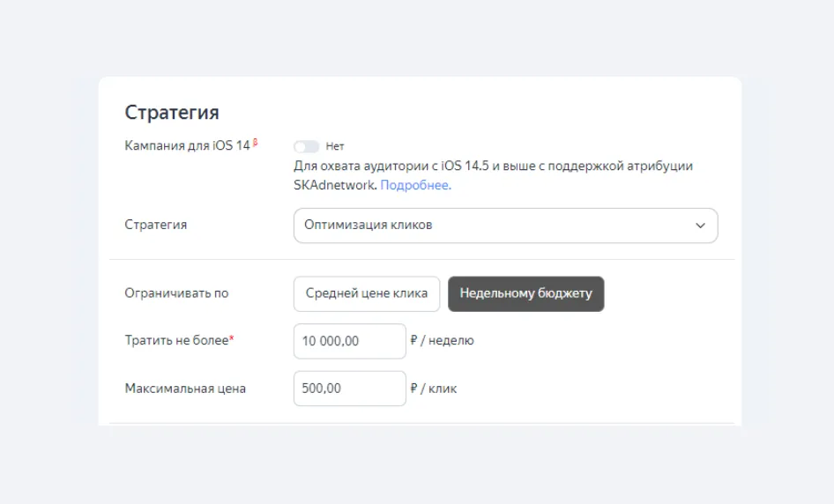Click the ₽ / клик unit text
Image resolution: width=834 pixels, height=504 pixels.
434,389
